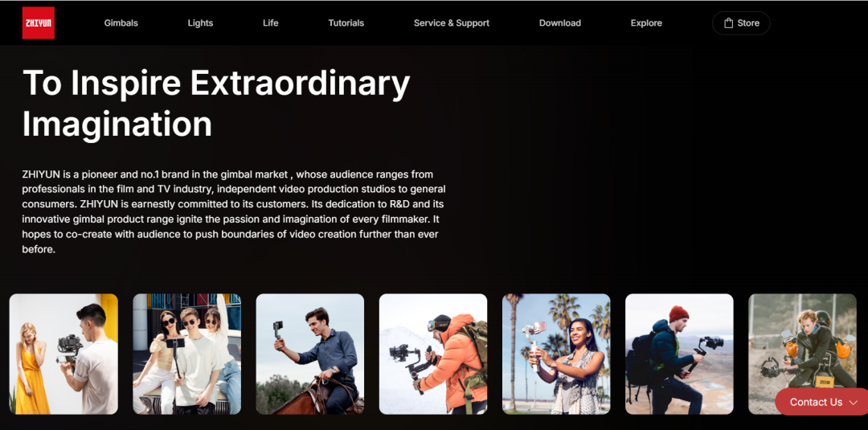The width and height of the screenshot is (868, 430).
Task: Open photo of woman in yellow dress
Action: click(63, 354)
